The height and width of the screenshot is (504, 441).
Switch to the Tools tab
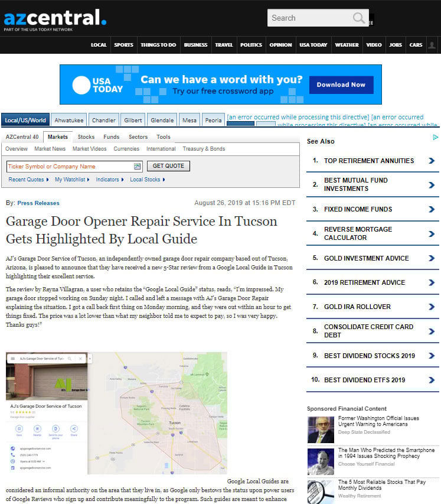[x=164, y=137]
